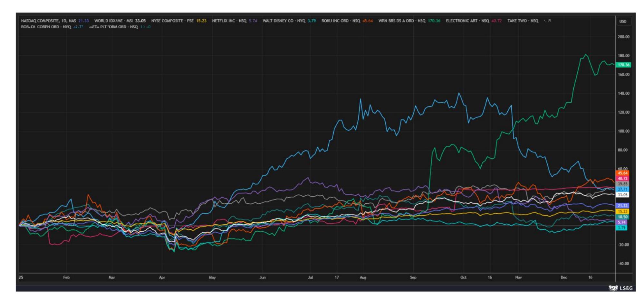Image resolution: width=644 pixels, height=307 pixels.
Task: Click the white 33.05 price tag
Action: tap(622, 195)
